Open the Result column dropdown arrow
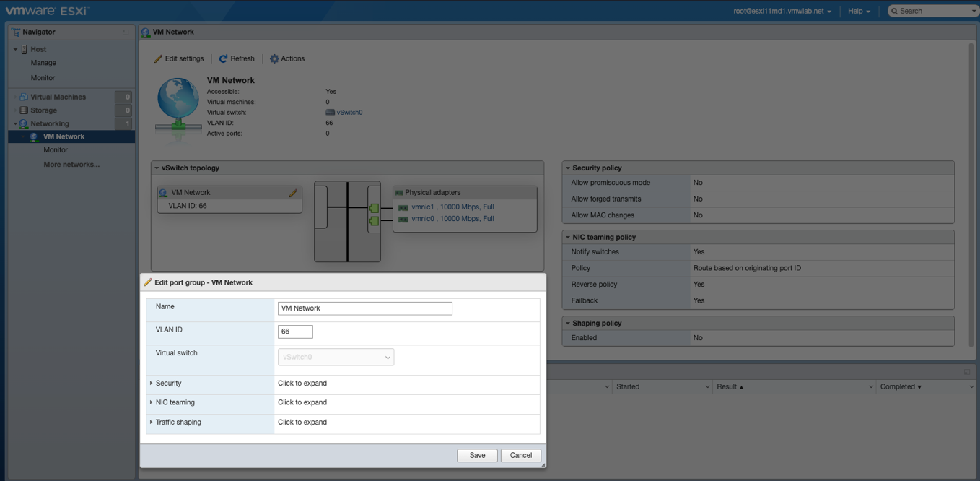The width and height of the screenshot is (980, 481). 870,386
